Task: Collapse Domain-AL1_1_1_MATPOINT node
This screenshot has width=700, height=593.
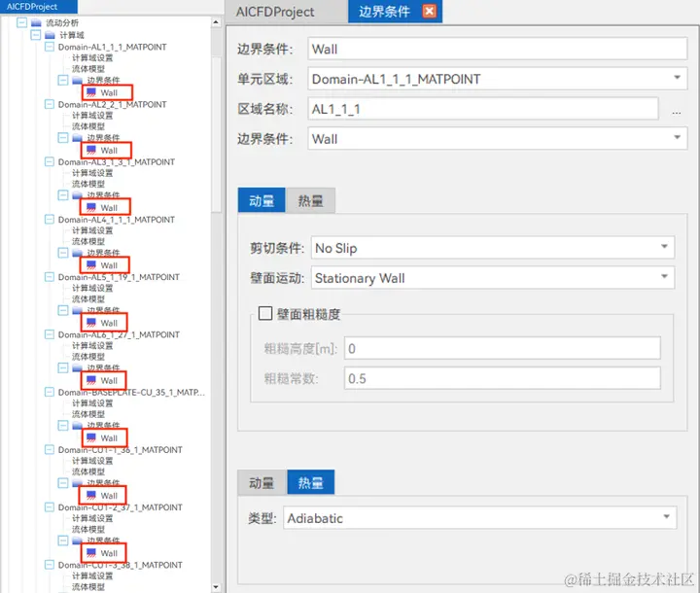Action: click(50, 47)
